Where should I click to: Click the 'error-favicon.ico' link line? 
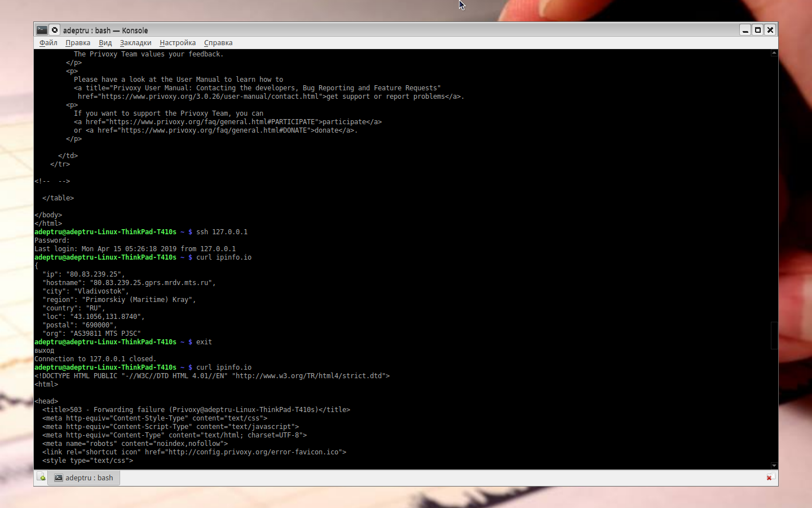195,452
